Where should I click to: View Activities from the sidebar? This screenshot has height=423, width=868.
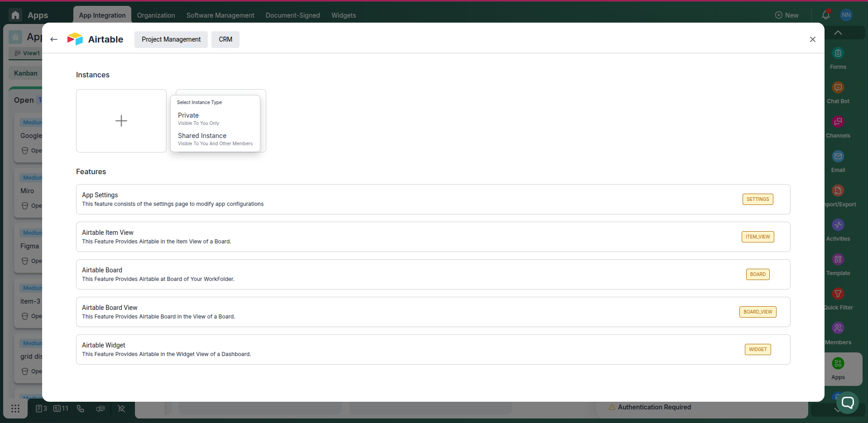(838, 229)
